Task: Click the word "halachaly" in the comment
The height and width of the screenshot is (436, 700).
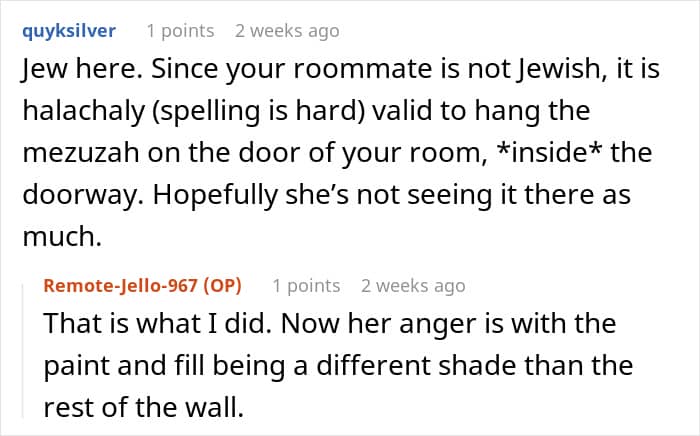Action: click(x=84, y=111)
